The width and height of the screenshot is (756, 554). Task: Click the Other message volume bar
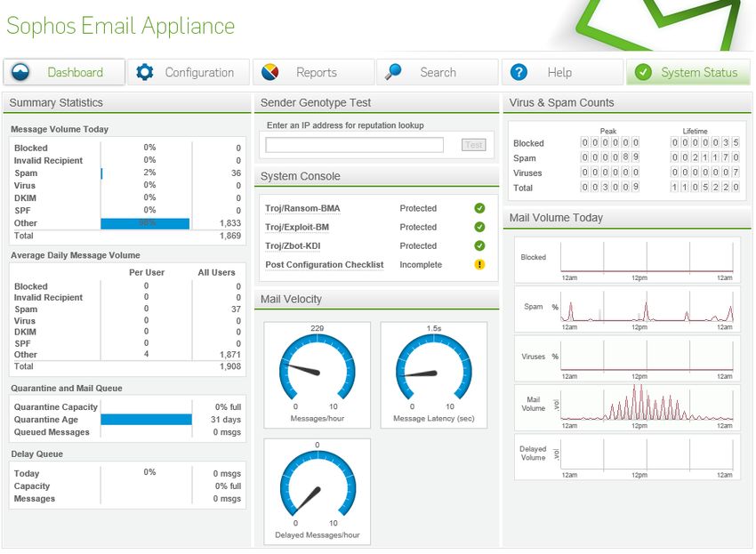tap(145, 223)
